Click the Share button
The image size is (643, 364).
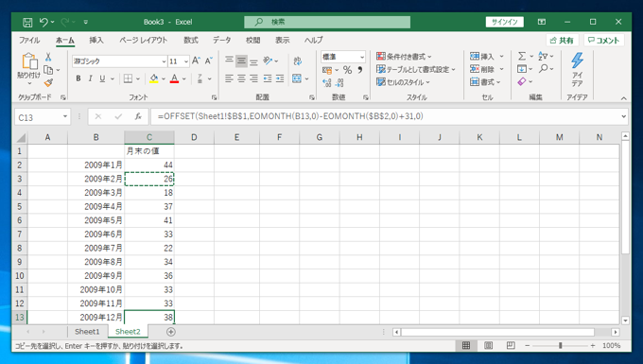(562, 40)
